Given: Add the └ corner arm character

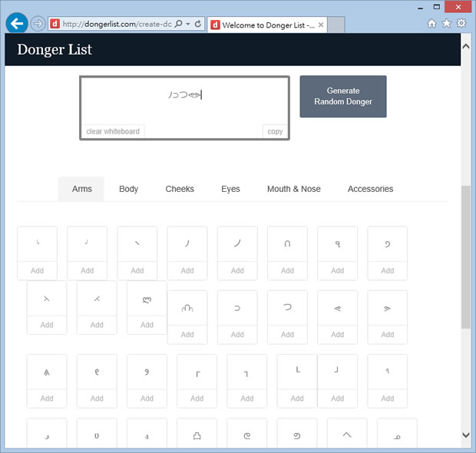Looking at the screenshot, I should [x=297, y=398].
